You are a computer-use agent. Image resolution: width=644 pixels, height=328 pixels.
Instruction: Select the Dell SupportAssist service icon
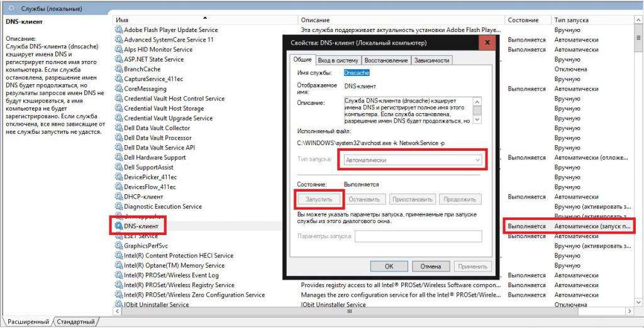click(119, 167)
